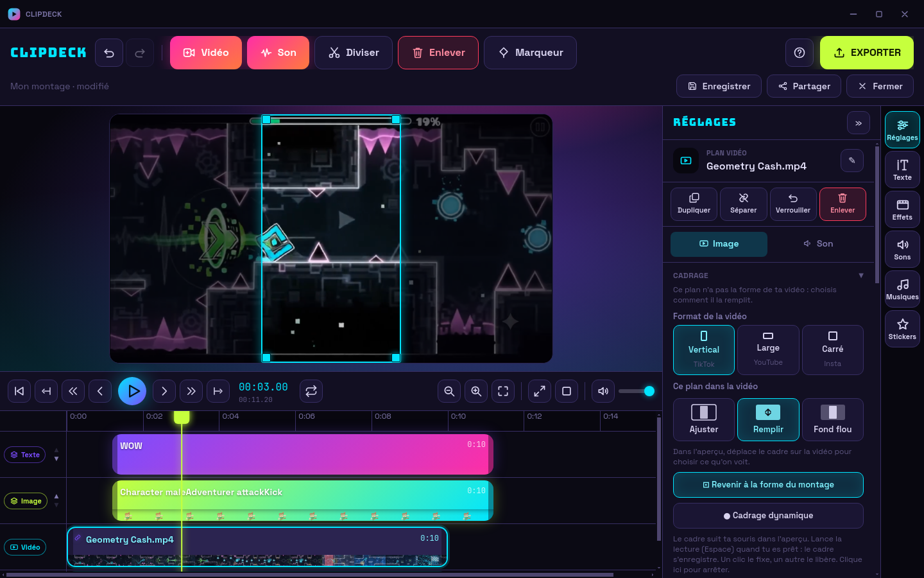Move the Texte track down
Image resolution: width=924 pixels, height=578 pixels.
click(x=56, y=459)
